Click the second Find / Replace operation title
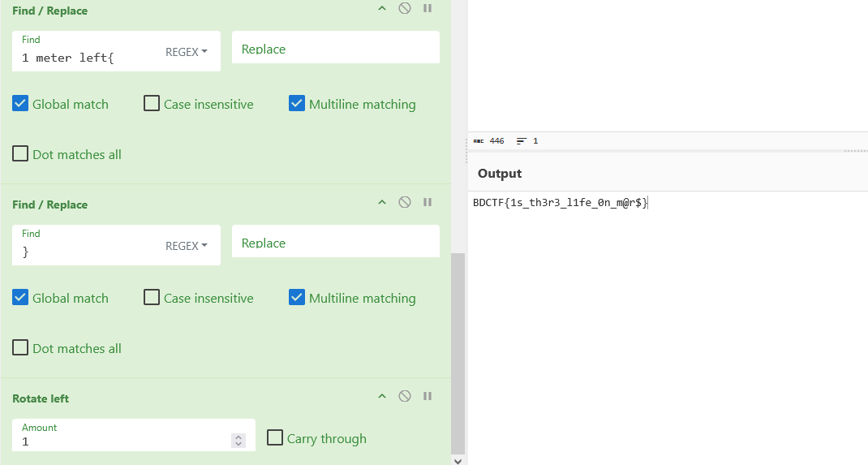 49,205
